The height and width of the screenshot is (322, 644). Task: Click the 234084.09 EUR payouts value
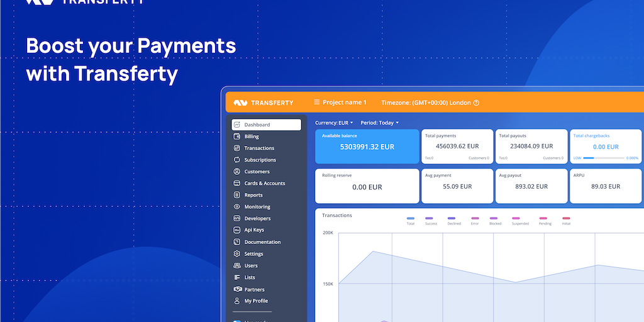[531, 146]
